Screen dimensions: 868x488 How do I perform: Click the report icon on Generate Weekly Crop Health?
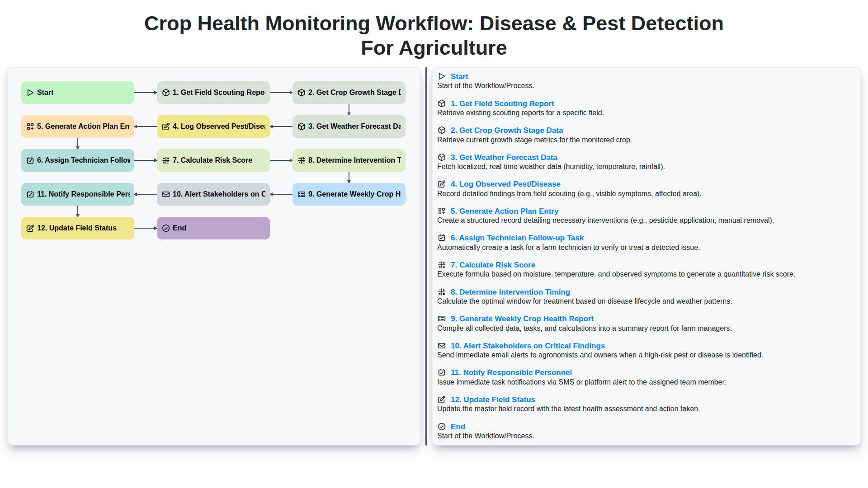302,194
